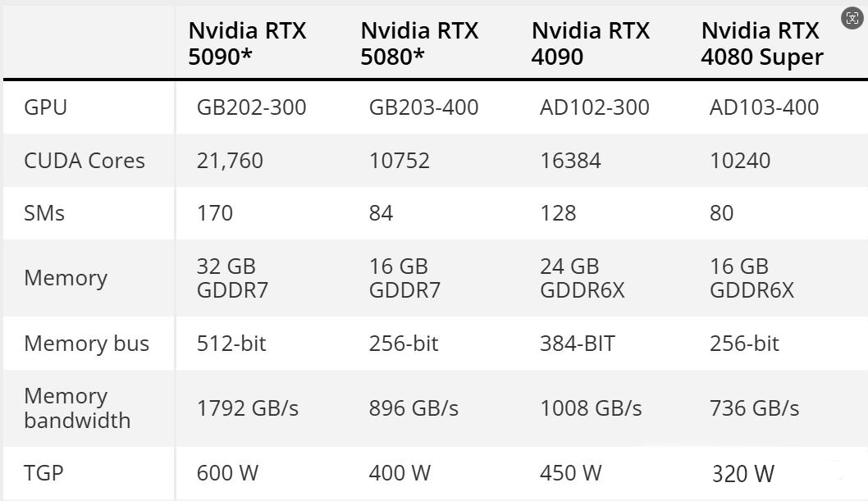This screenshot has height=501, width=868.
Task: Click the AD103-400 GPU cell
Action: point(764,107)
